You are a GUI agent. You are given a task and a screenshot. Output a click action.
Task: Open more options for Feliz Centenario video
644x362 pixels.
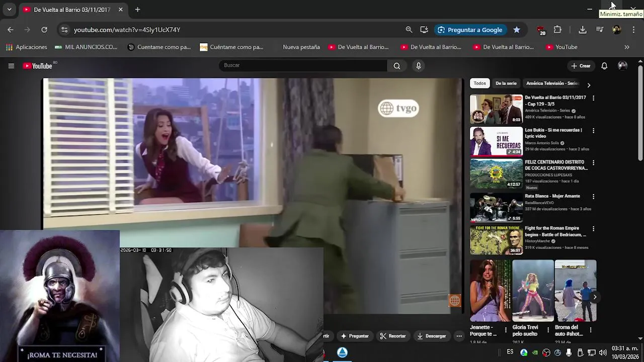(593, 163)
